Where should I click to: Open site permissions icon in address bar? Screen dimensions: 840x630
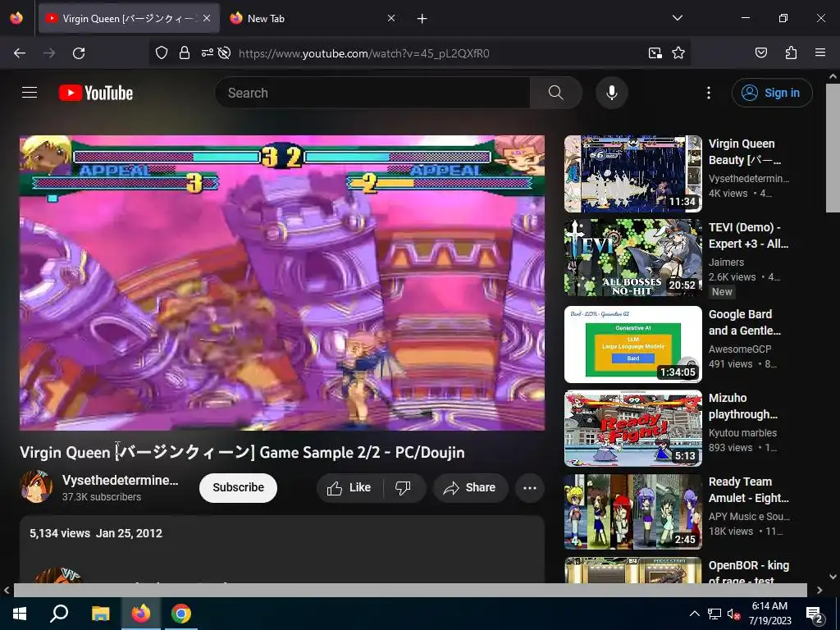[207, 53]
